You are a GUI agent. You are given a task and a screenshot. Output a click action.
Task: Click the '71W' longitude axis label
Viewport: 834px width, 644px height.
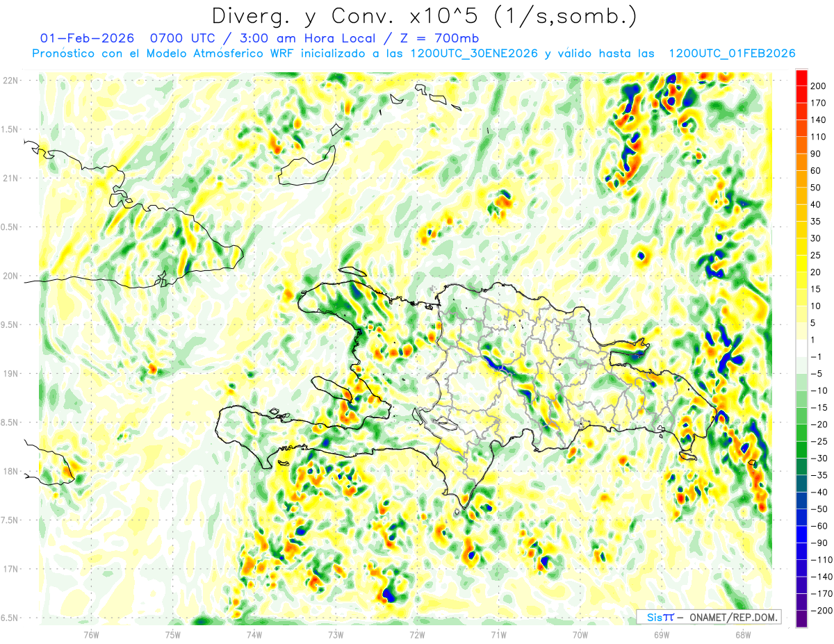(x=498, y=634)
